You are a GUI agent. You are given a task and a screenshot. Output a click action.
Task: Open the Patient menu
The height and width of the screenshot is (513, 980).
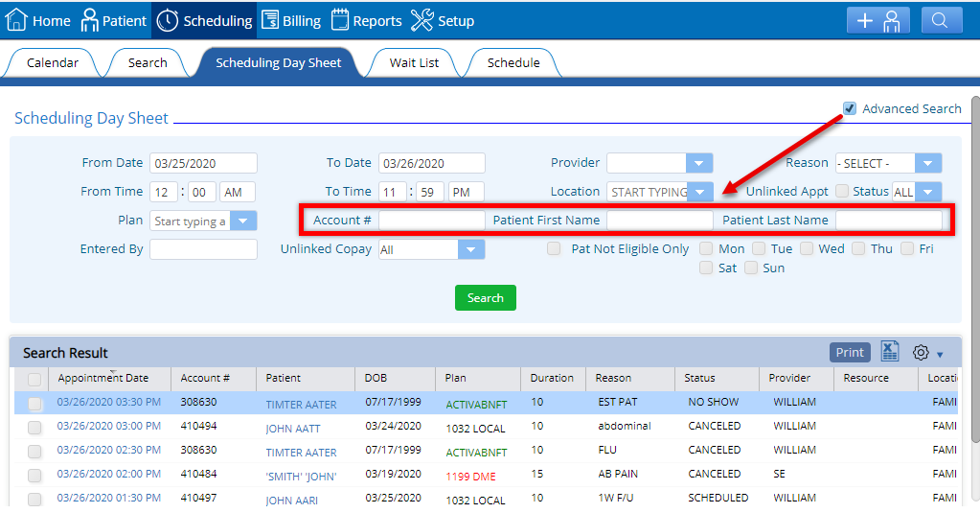(113, 21)
